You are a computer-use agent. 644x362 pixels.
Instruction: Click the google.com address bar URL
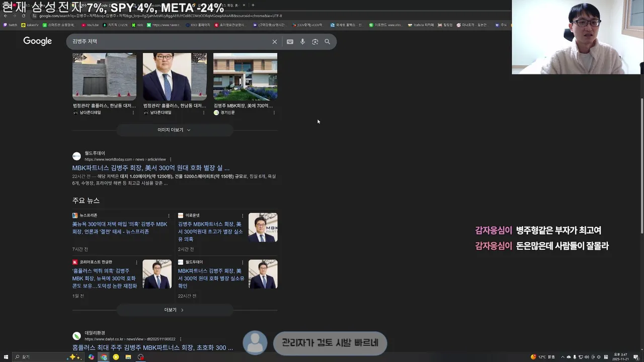click(x=161, y=16)
